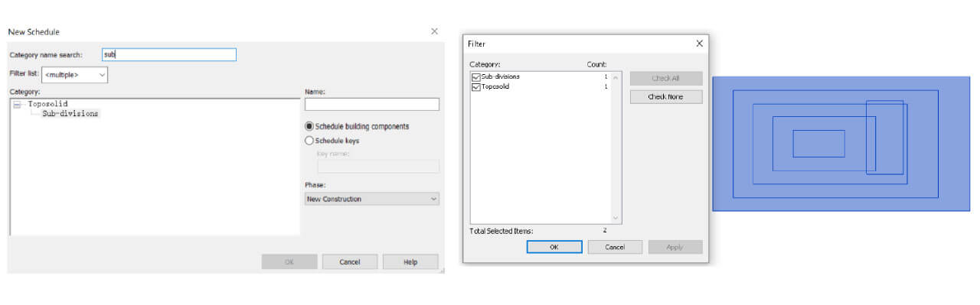Uncheck the Toposolid checkbox in Filter

476,86
